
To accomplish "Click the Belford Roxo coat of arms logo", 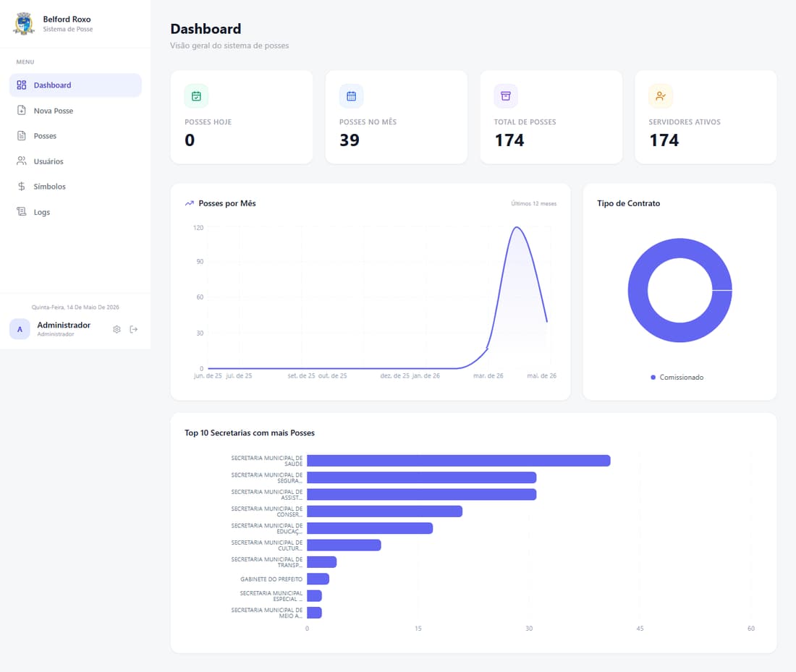I will pyautogui.click(x=24, y=23).
